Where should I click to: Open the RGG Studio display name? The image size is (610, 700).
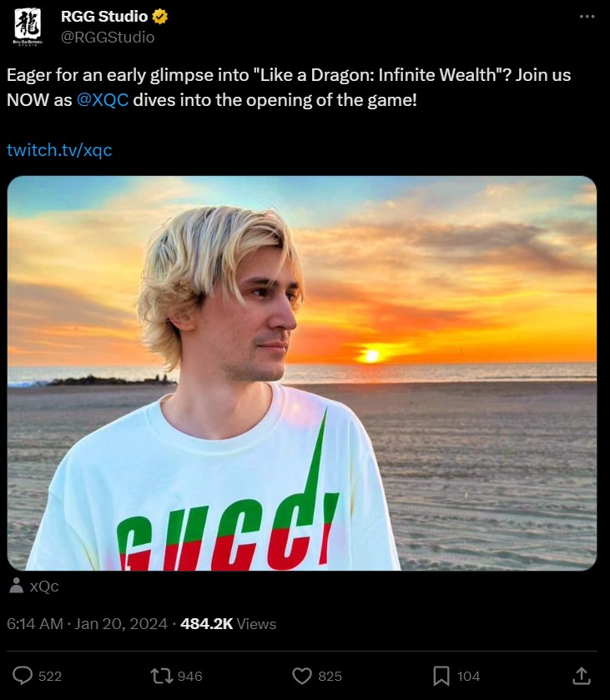coord(104,17)
